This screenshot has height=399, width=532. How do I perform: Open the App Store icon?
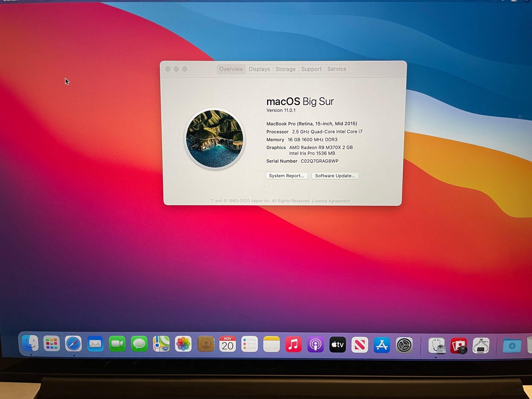[x=382, y=345]
